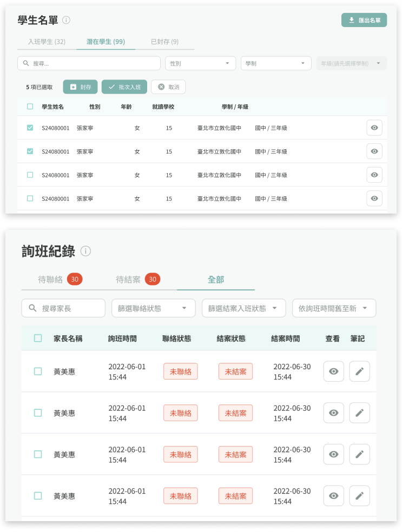Check the second 黃美惠 row checkbox
Screen dimensions: 402x532
click(38, 413)
